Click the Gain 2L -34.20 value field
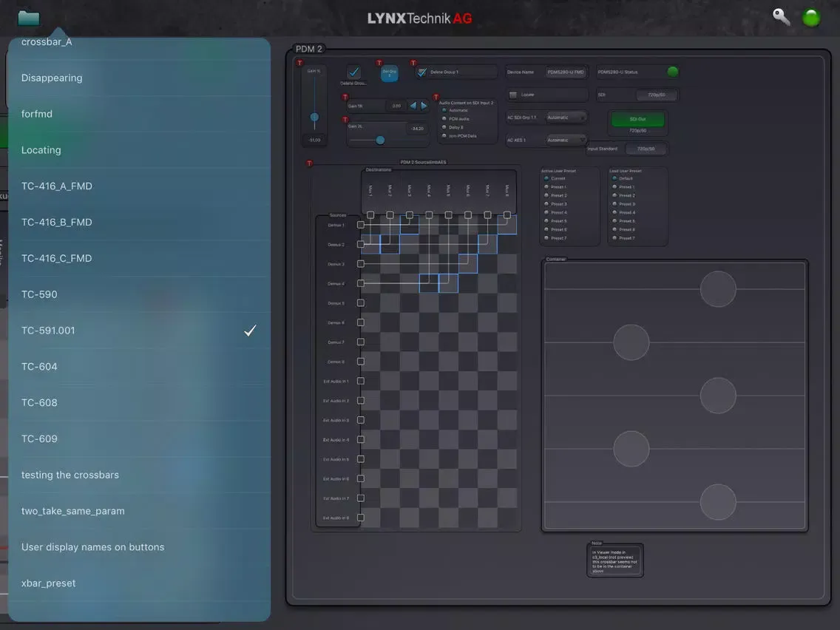Viewport: 840px width, 630px height. click(x=417, y=129)
